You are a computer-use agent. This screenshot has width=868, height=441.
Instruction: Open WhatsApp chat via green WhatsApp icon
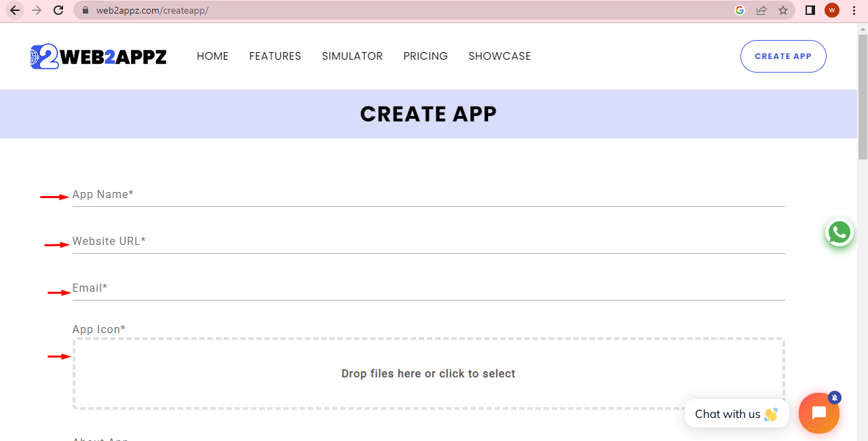pyautogui.click(x=839, y=232)
